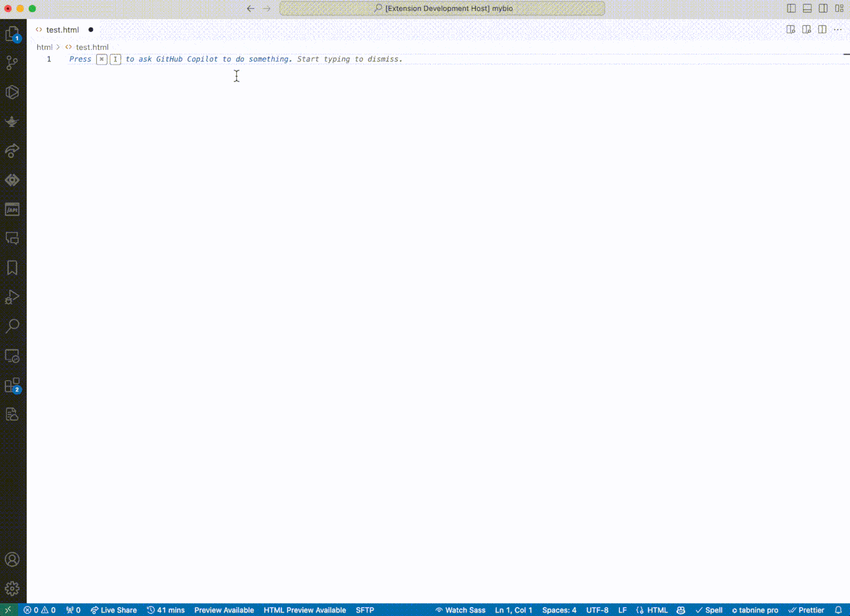Open the remote window indicator
This screenshot has width=850, height=616.
click(x=8, y=610)
